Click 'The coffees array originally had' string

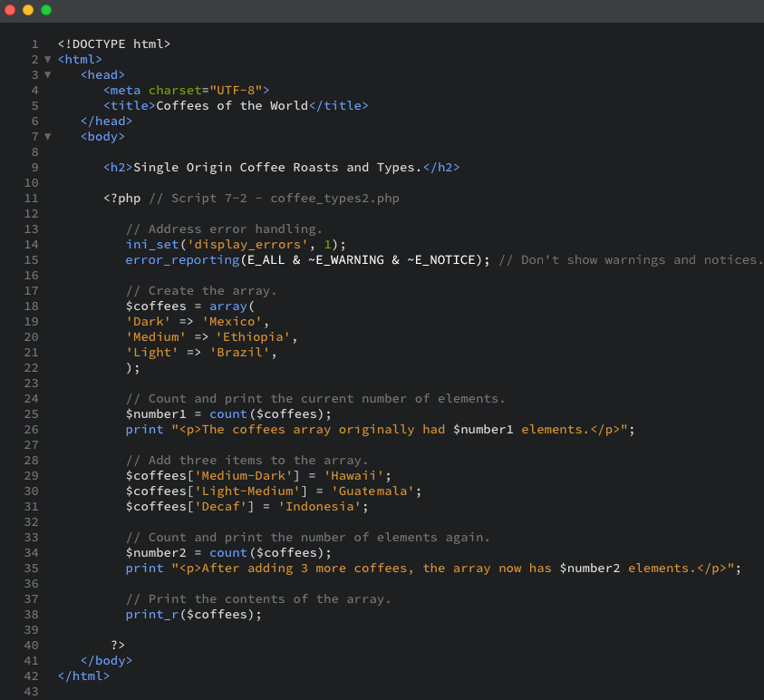coord(323,430)
